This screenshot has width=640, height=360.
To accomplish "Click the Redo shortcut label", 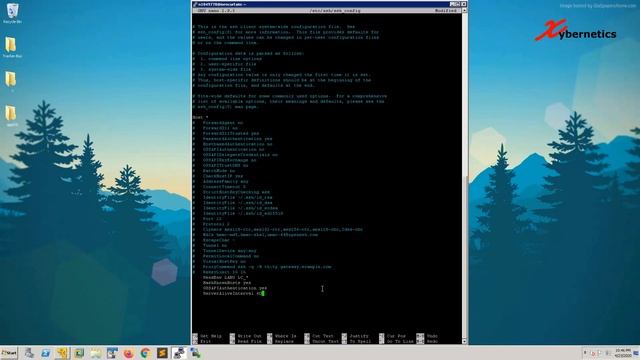I will tap(432, 341).
